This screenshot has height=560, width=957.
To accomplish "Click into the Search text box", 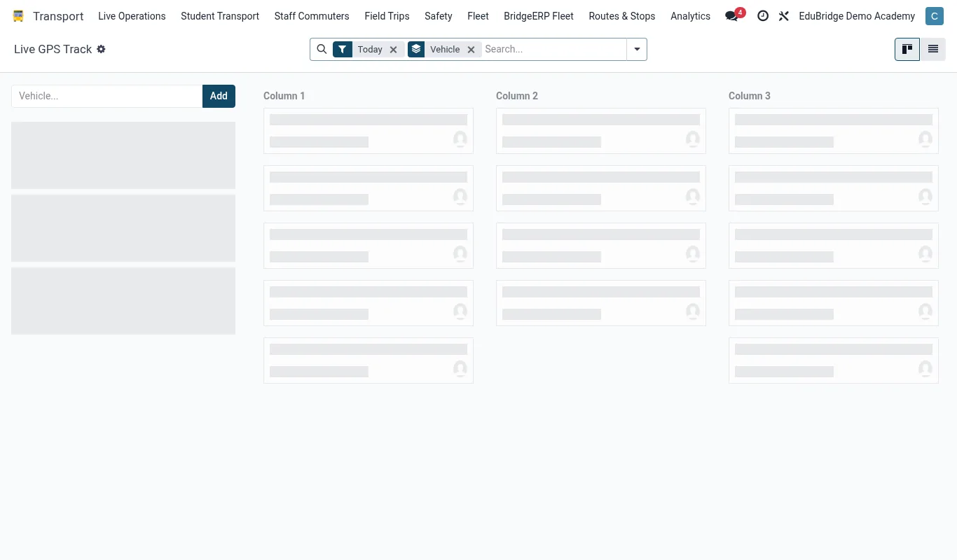I will (x=553, y=49).
